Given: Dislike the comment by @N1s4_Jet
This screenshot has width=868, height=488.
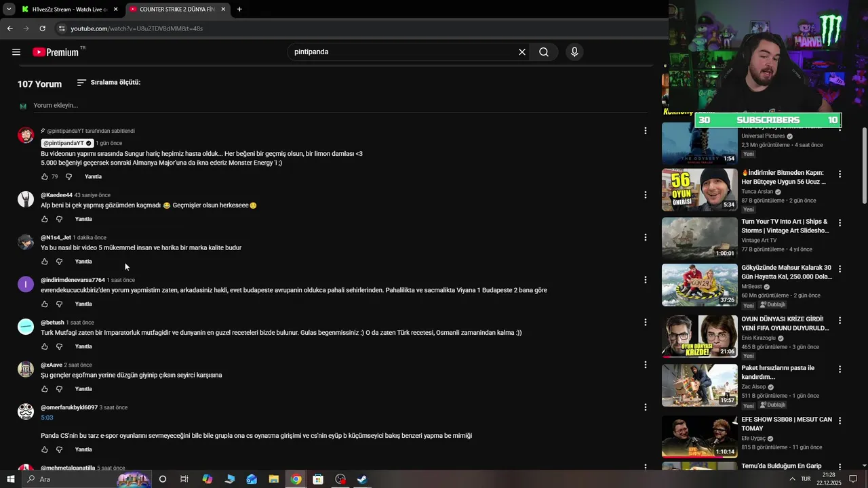Looking at the screenshot, I should (x=59, y=262).
